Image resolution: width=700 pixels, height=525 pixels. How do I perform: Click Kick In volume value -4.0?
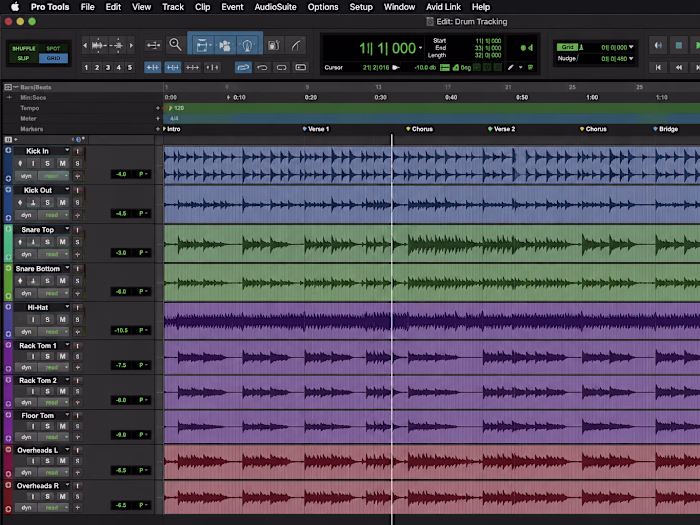coord(121,174)
